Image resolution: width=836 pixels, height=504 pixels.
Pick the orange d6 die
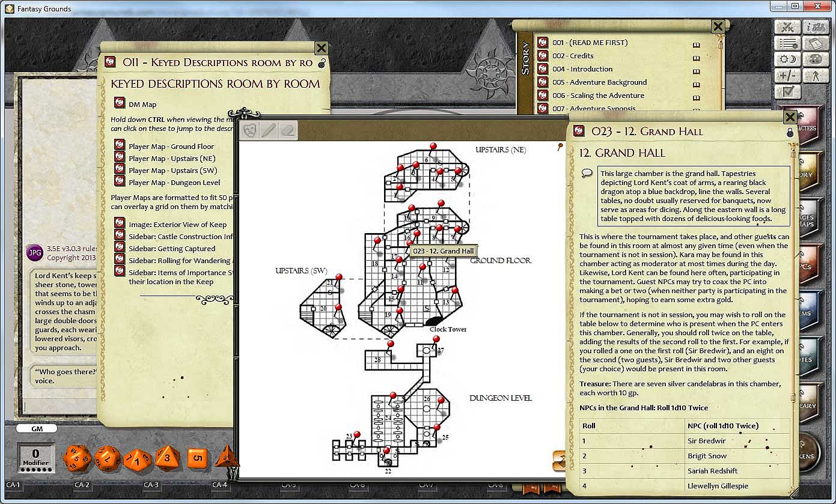(197, 458)
